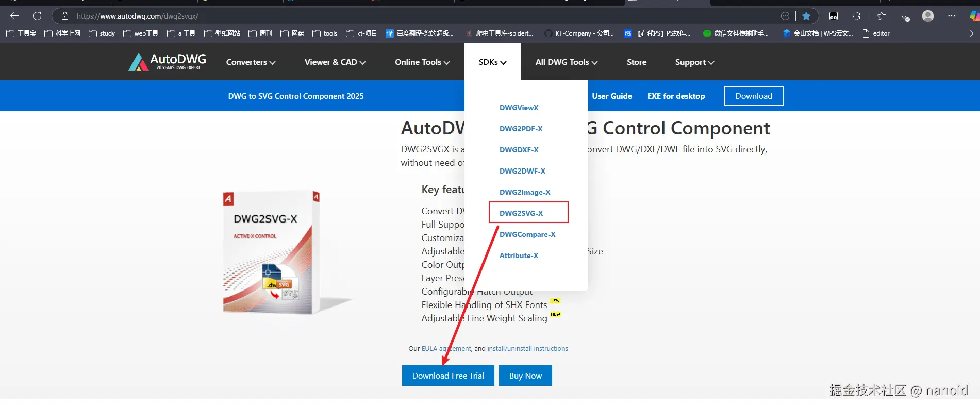Open the 壁纸网站 bookmarks folder
The width and height of the screenshot is (980, 409).
point(222,33)
